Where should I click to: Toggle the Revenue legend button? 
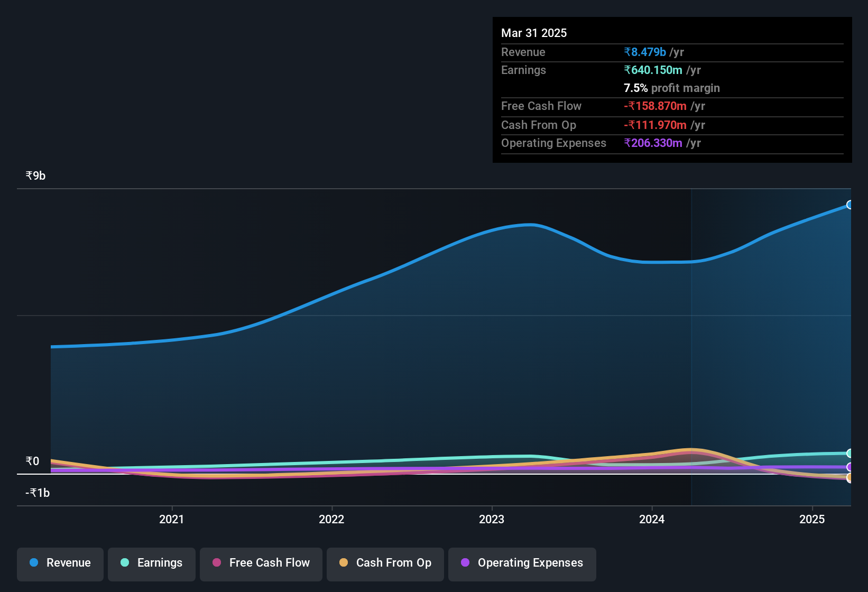[60, 565]
